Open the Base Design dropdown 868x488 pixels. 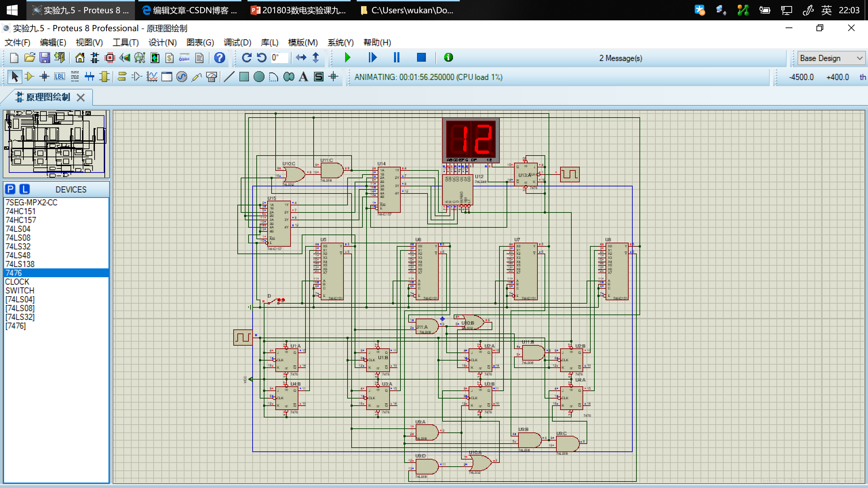pos(831,58)
